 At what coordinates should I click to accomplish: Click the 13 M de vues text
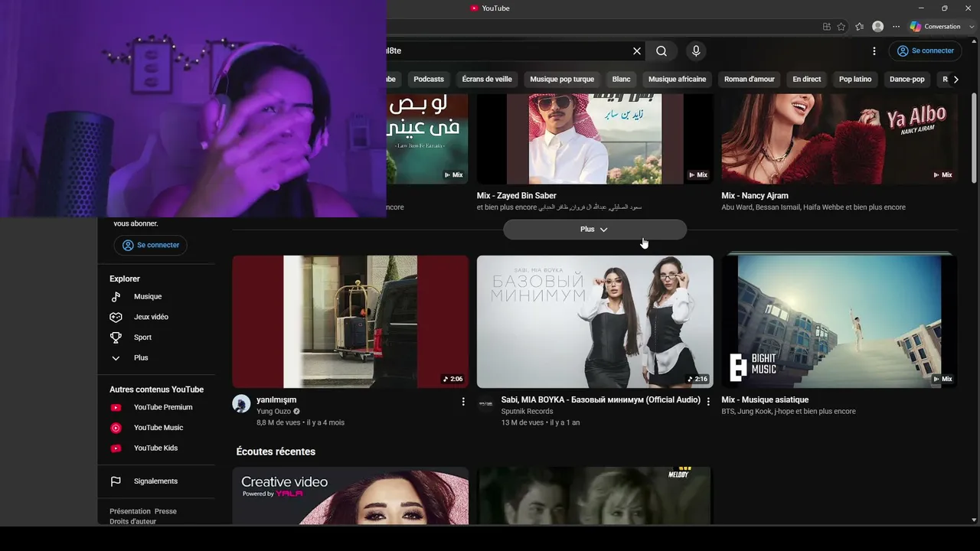tap(522, 422)
